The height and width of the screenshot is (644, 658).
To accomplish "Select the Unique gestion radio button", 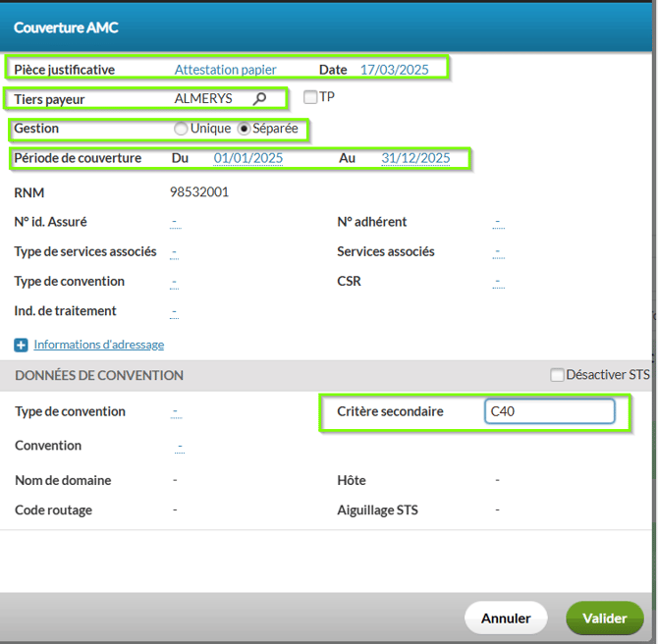I will click(x=181, y=129).
